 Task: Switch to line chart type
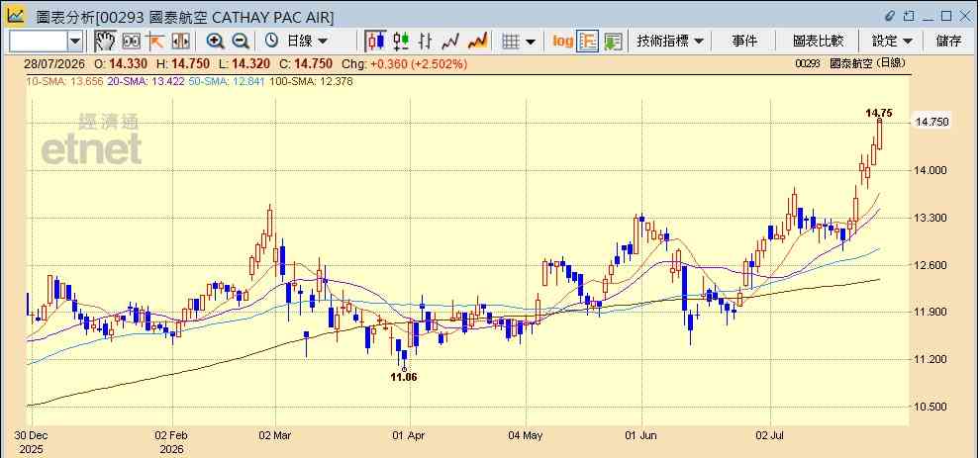pos(450,42)
